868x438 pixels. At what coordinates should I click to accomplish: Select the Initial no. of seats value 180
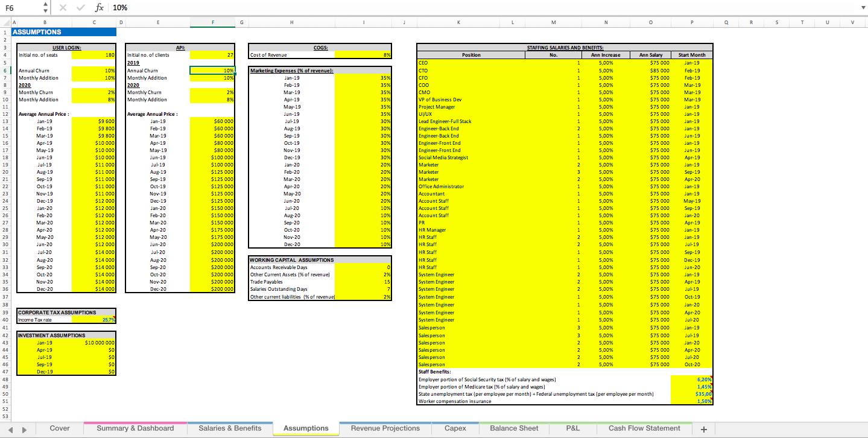pyautogui.click(x=93, y=54)
